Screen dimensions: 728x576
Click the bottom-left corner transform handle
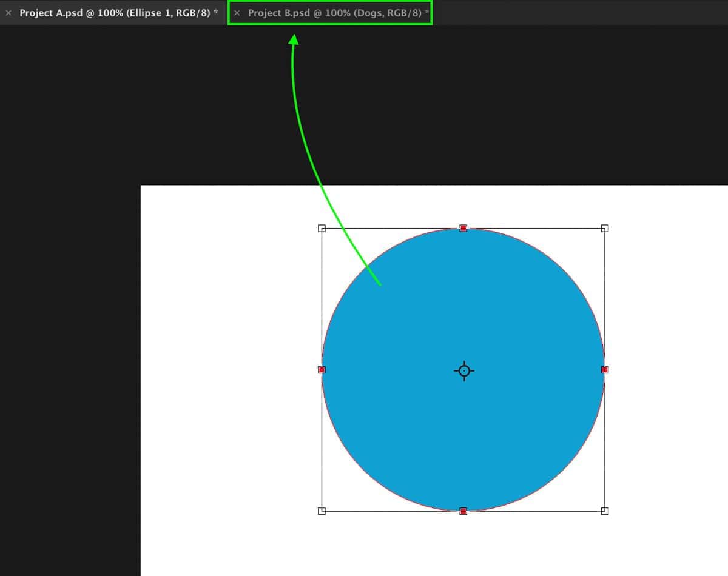pos(322,511)
